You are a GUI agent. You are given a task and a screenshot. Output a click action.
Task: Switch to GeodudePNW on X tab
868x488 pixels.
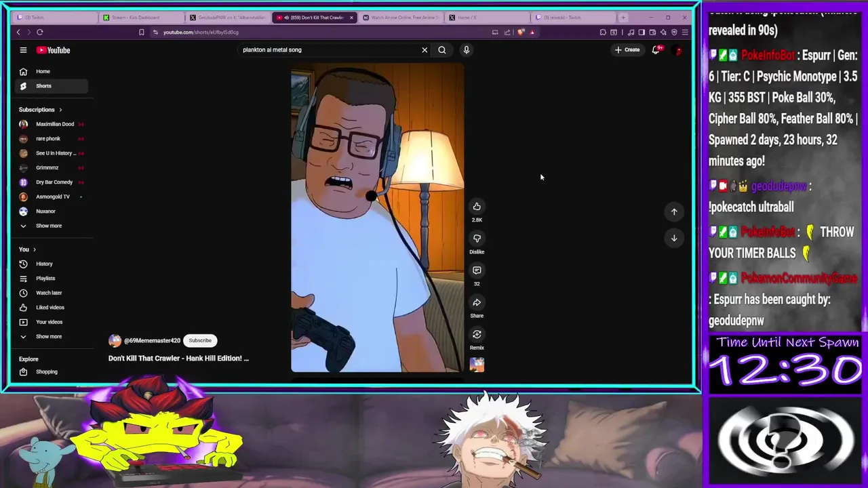click(228, 17)
